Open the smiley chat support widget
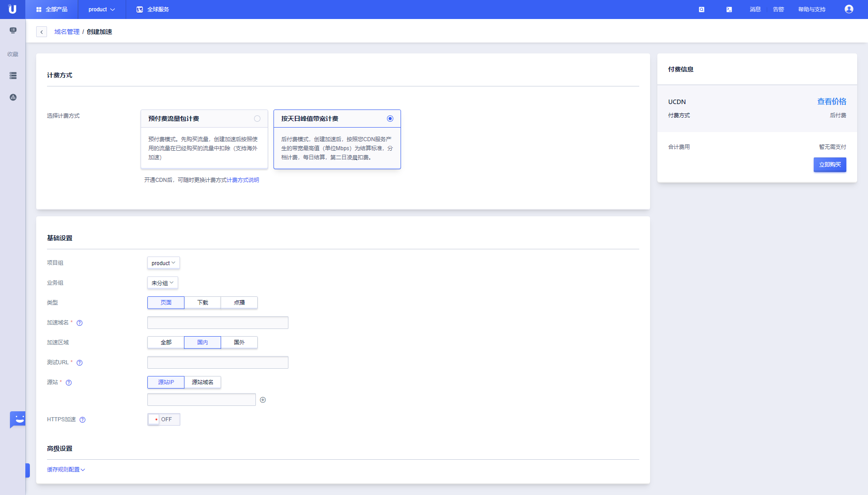 [x=18, y=420]
